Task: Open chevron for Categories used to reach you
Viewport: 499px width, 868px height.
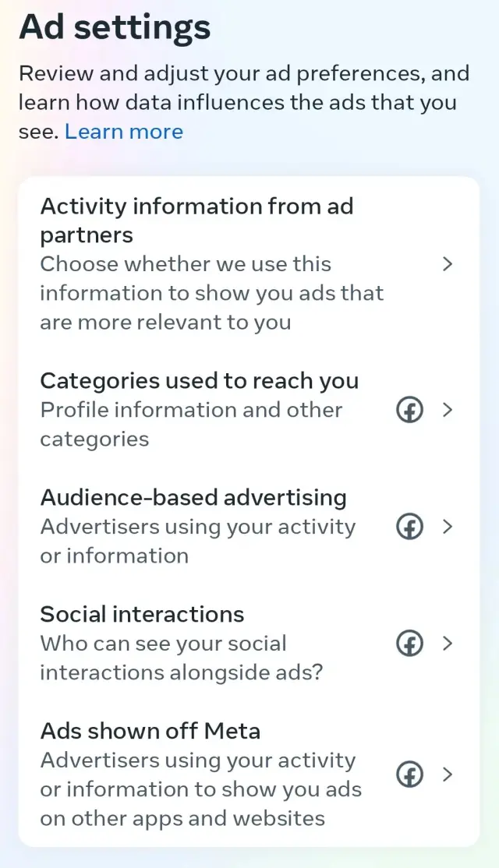Action: click(448, 410)
